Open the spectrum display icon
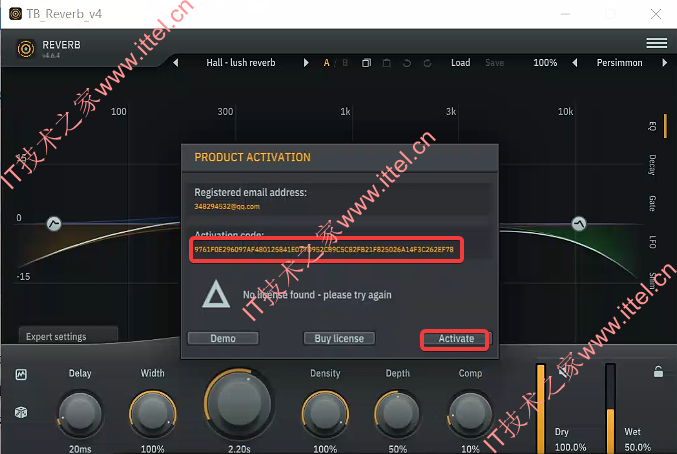The height and width of the screenshot is (454, 677). 21,374
